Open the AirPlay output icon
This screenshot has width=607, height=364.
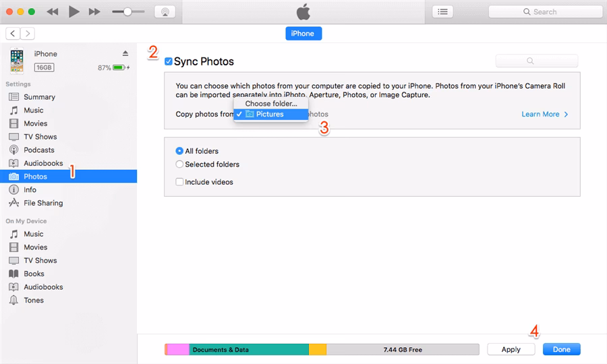pyautogui.click(x=165, y=11)
